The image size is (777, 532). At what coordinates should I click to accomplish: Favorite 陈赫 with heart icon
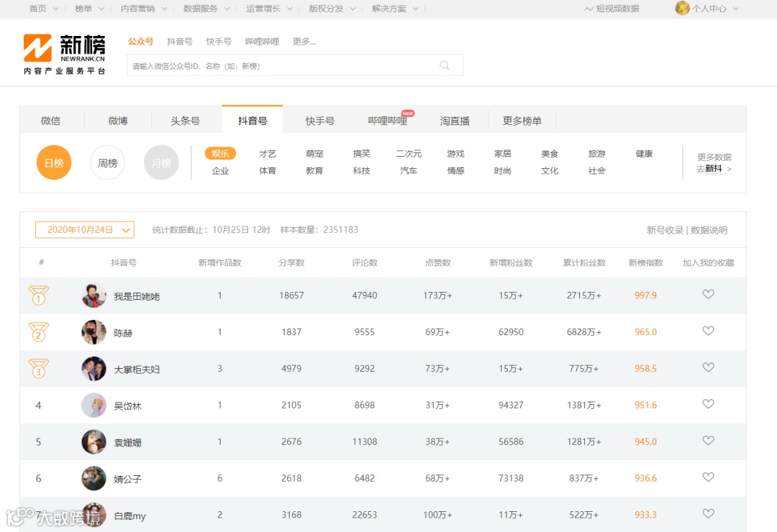pos(708,331)
